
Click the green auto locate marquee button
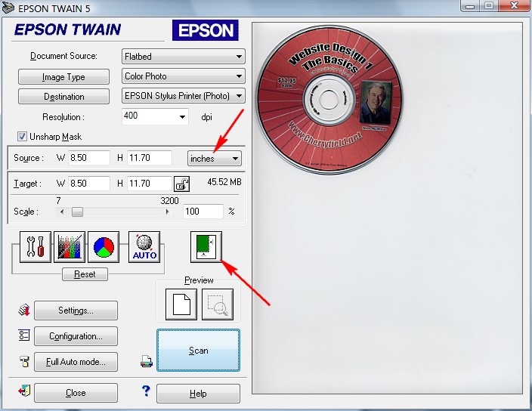(x=206, y=247)
